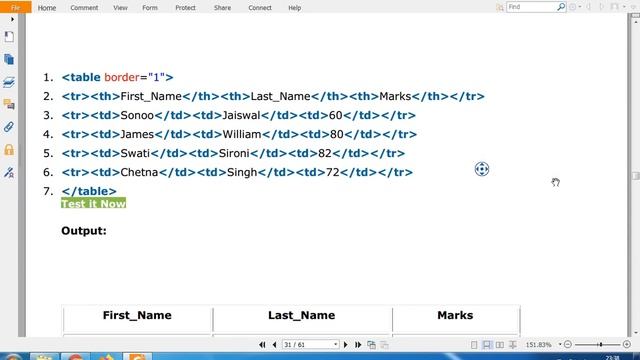Click the auto-scroll circular icon in document

pyautogui.click(x=482, y=169)
